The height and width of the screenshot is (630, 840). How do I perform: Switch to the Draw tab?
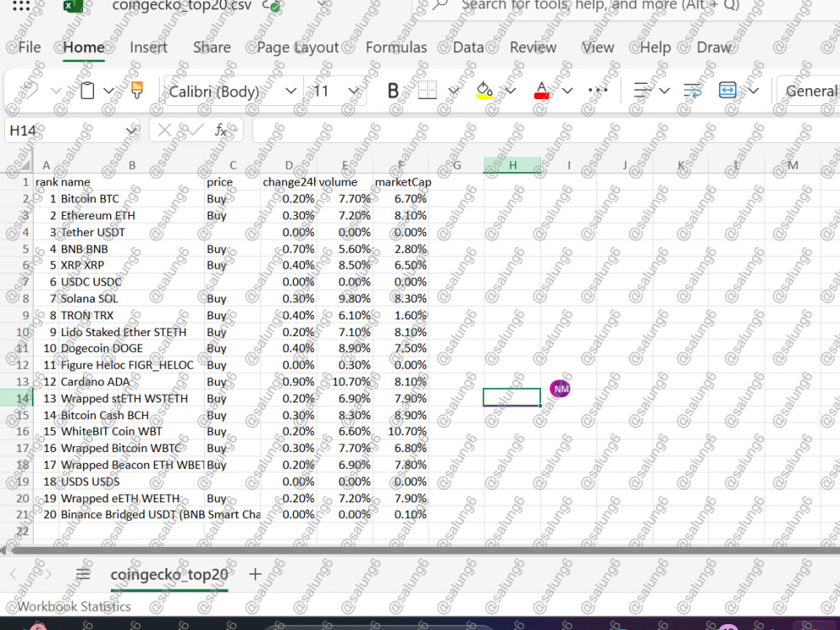[x=713, y=47]
